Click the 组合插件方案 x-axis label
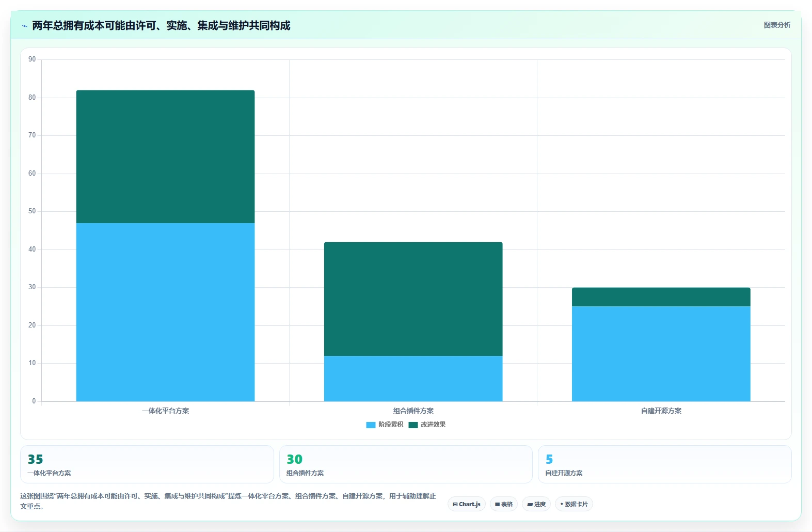 (413, 411)
